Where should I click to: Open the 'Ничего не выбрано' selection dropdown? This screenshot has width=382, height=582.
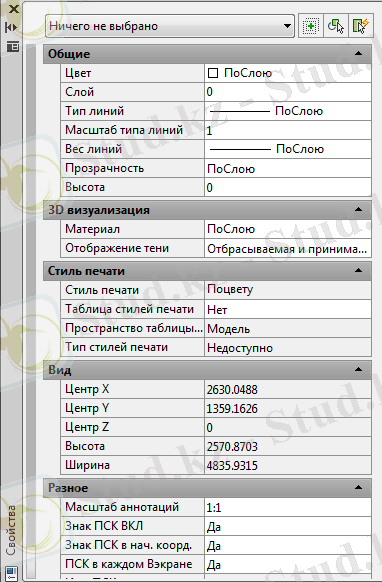point(170,26)
